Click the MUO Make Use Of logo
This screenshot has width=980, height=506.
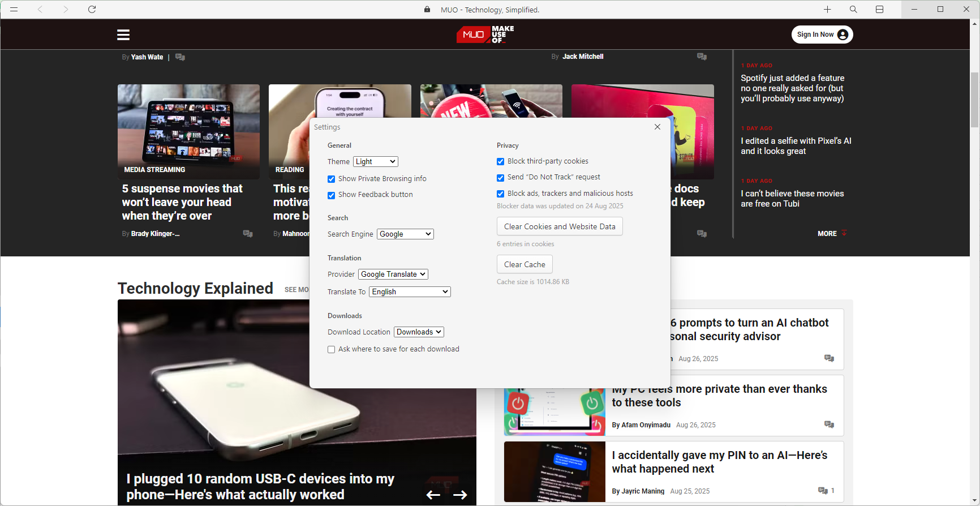[485, 35]
